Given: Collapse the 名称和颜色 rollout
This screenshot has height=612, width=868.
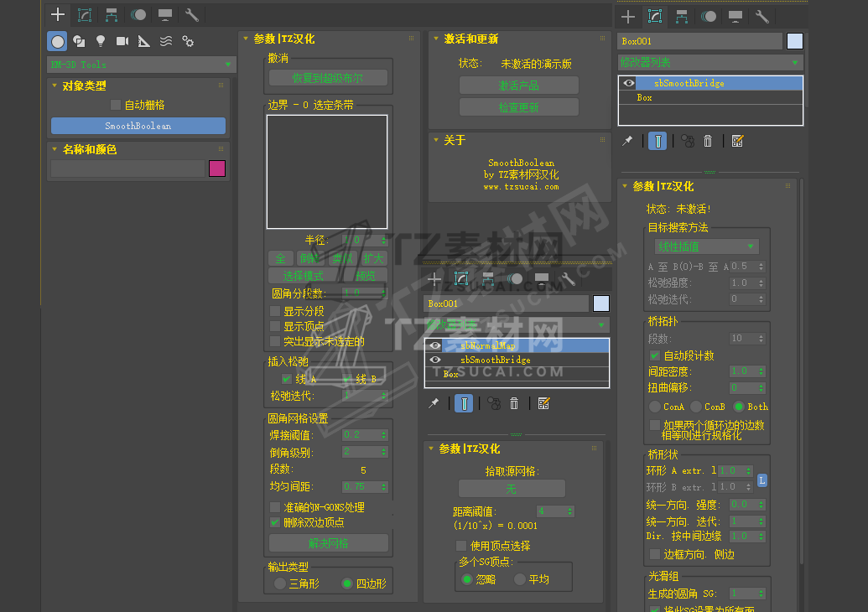Looking at the screenshot, I should (55, 149).
